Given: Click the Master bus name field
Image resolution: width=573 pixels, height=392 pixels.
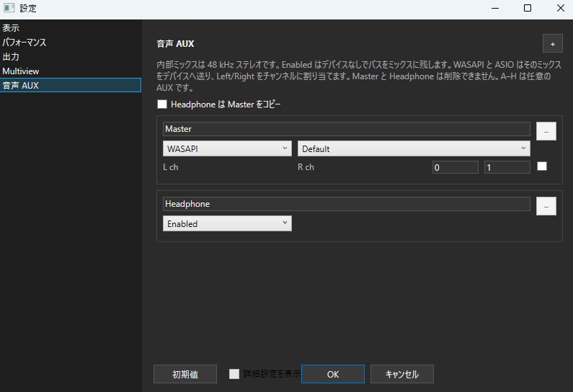Looking at the screenshot, I should (347, 129).
